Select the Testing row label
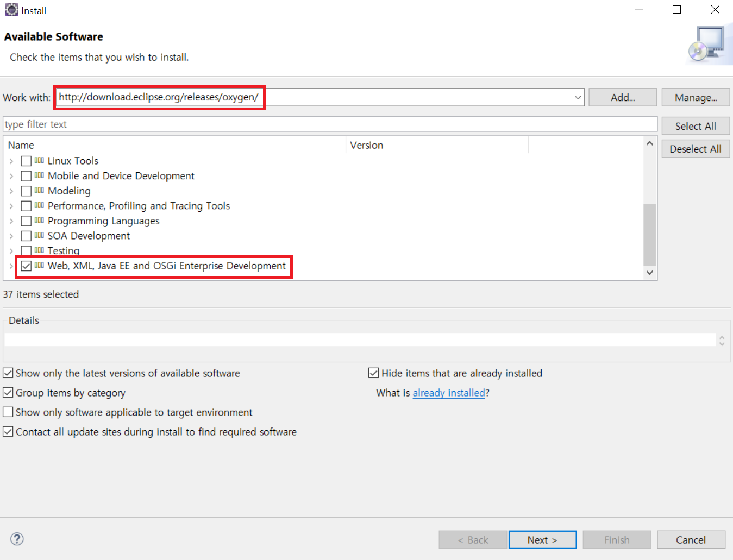Image resolution: width=733 pixels, height=560 pixels. coord(64,250)
